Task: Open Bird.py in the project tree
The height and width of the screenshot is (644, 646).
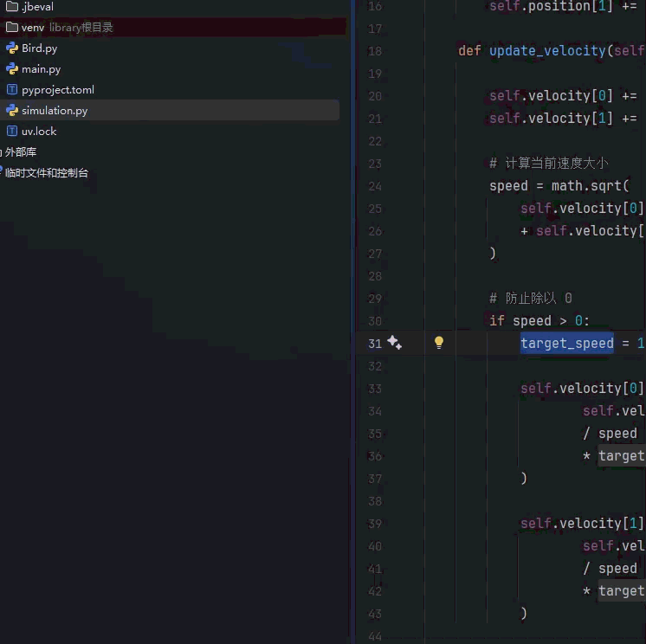Action: click(40, 48)
